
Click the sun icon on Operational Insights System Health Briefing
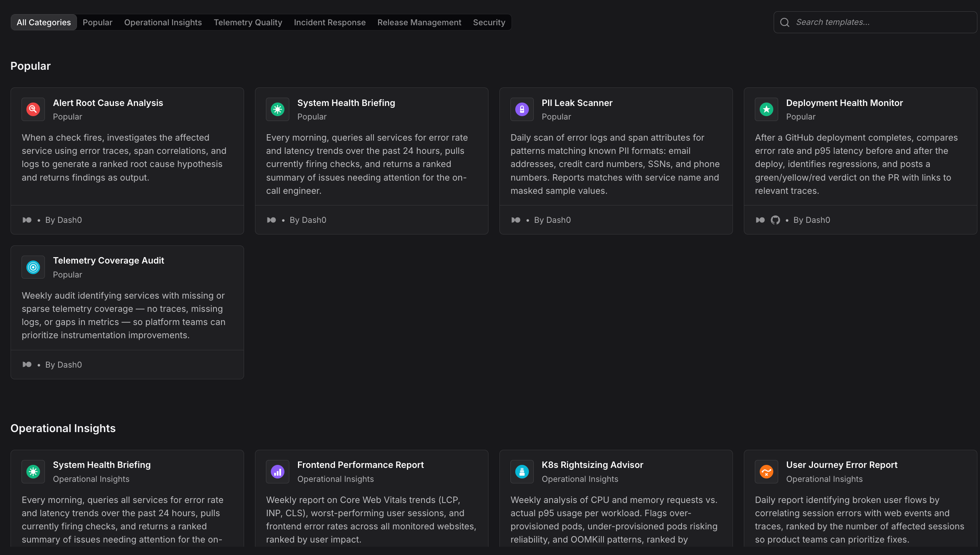point(33,472)
